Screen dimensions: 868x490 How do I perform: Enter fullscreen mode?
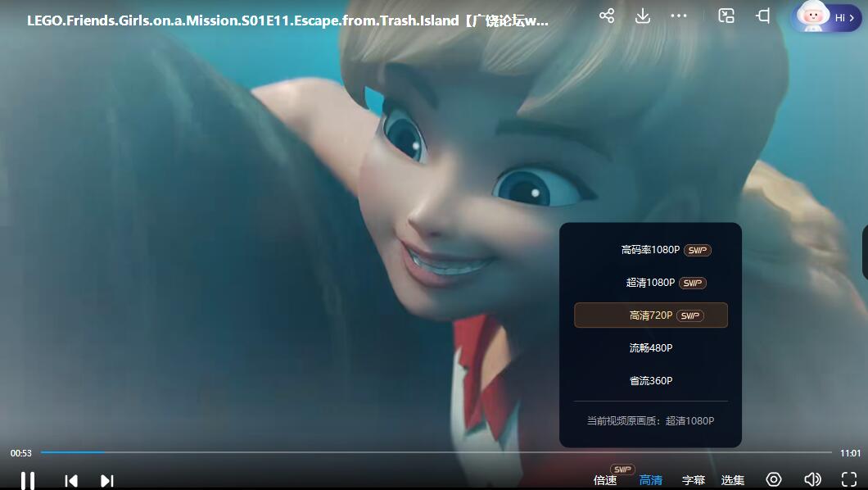coord(849,479)
